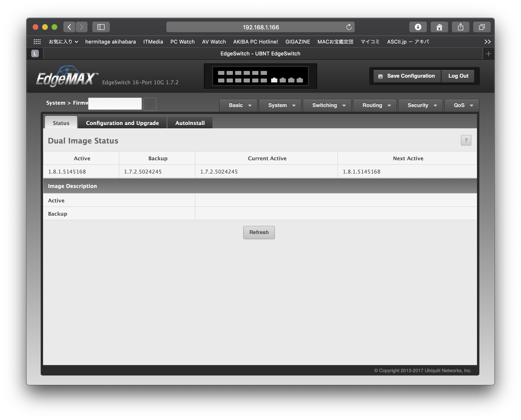
Task: Expand the Routing menu
Action: pos(375,105)
